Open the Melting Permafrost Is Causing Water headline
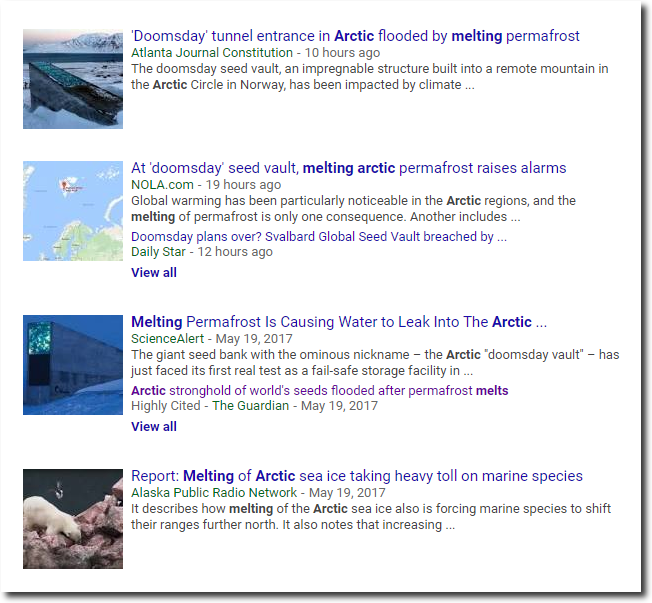This screenshot has height=603, width=652. tap(339, 322)
